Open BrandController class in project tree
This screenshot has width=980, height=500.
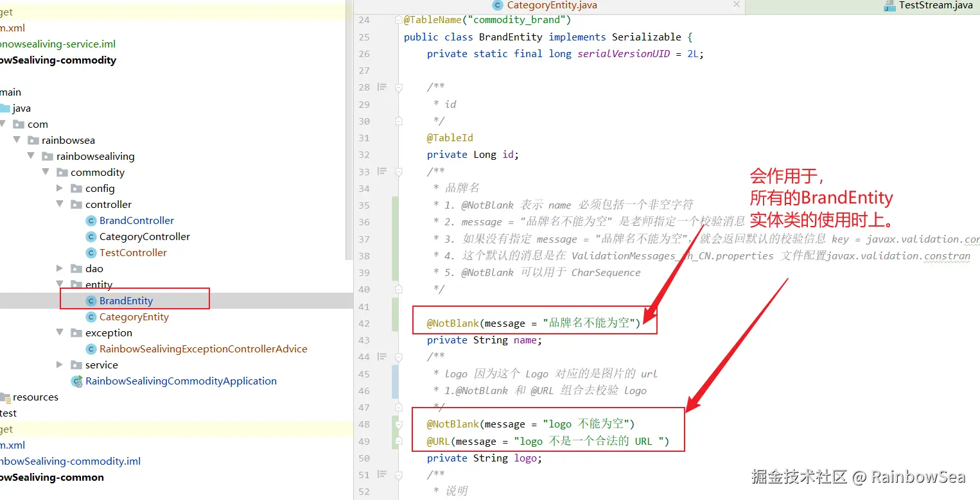137,220
